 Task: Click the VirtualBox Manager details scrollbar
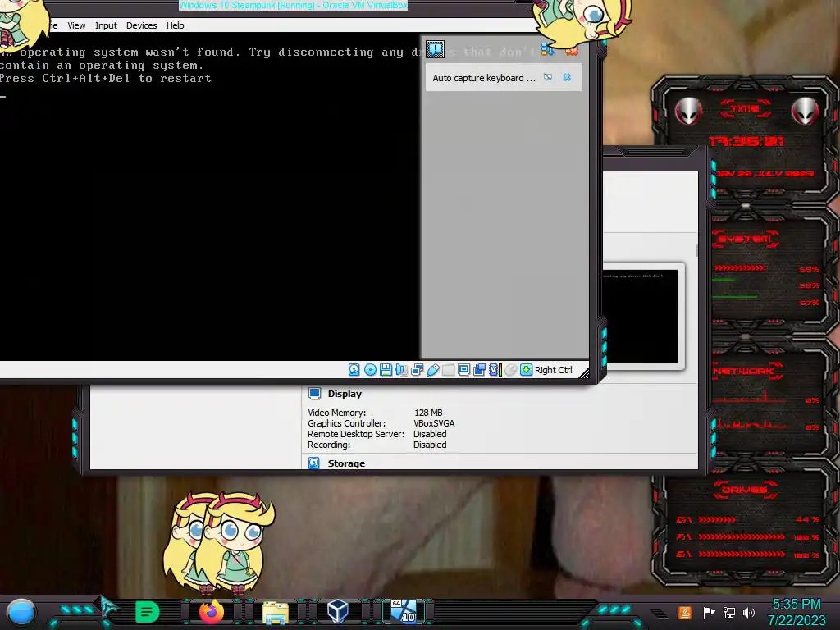(696, 250)
